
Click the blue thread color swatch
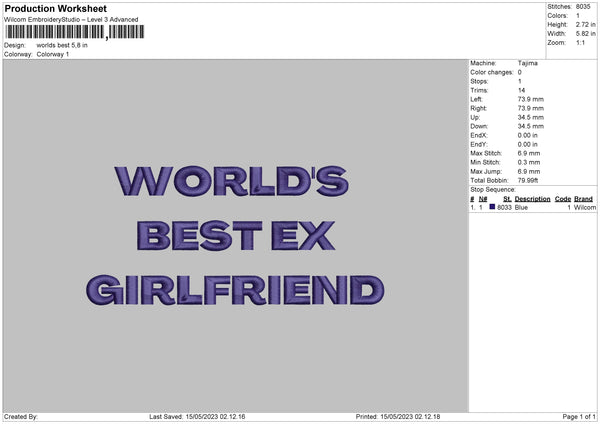click(492, 207)
